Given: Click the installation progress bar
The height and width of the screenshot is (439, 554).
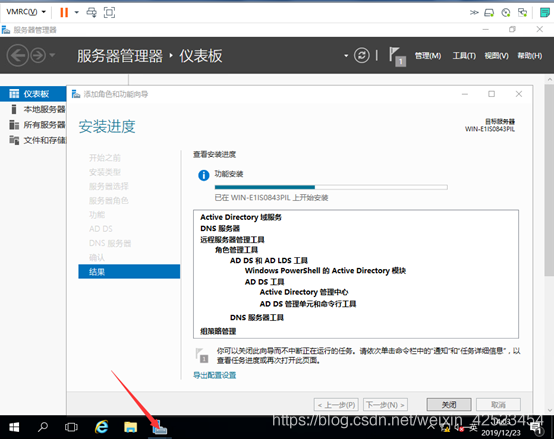Looking at the screenshot, I should point(331,187).
